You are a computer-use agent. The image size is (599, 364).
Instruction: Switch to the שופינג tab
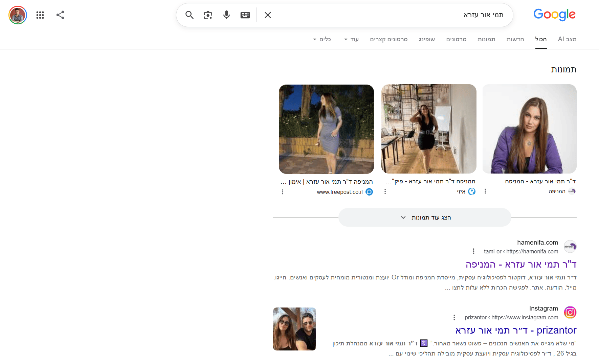(x=427, y=39)
